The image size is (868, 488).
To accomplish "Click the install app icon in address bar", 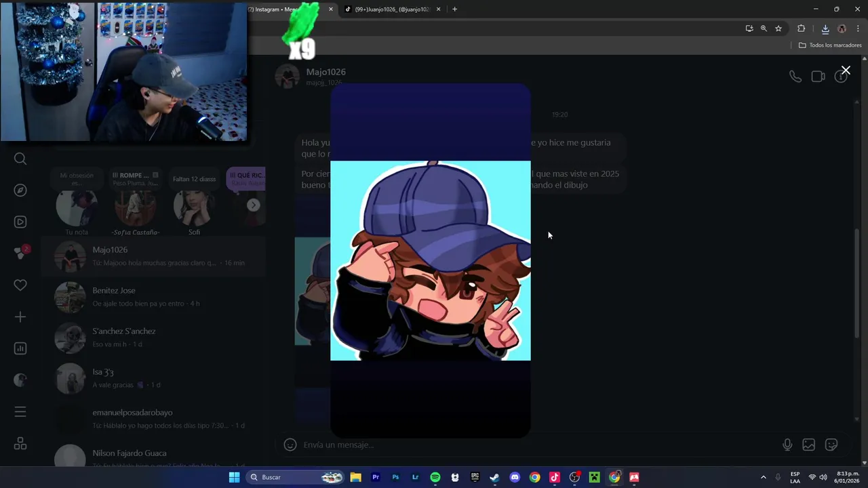I will click(x=749, y=28).
